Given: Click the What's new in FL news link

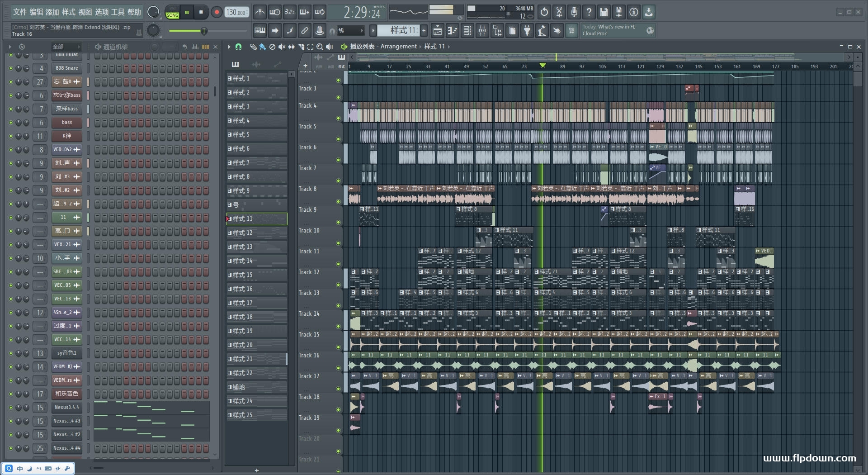Looking at the screenshot, I should [x=616, y=27].
